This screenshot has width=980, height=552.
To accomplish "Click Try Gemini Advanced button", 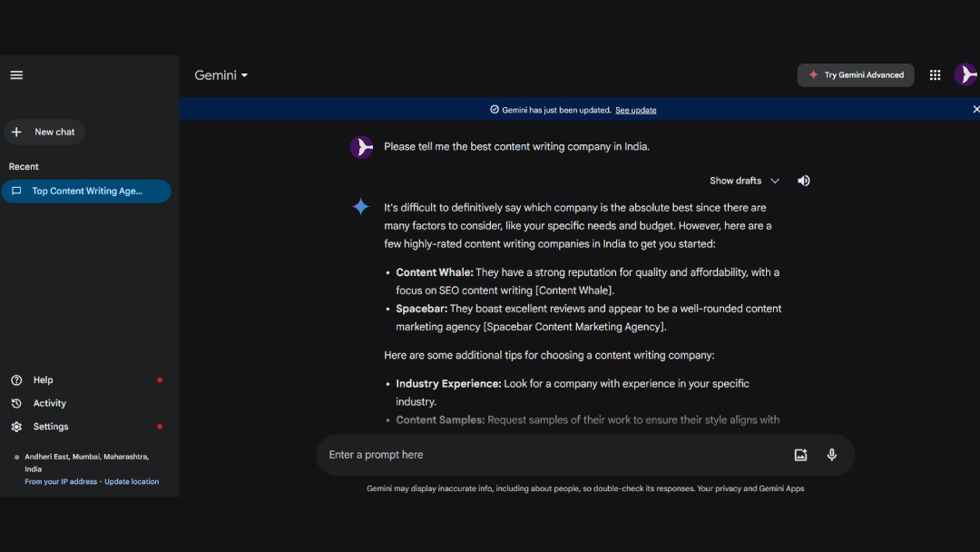I will pos(856,75).
